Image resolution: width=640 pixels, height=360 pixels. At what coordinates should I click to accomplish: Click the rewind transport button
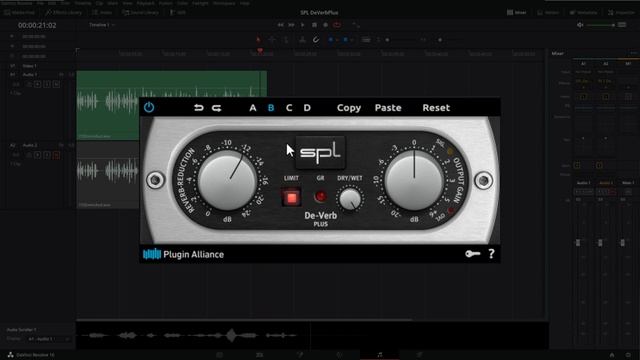(x=280, y=25)
